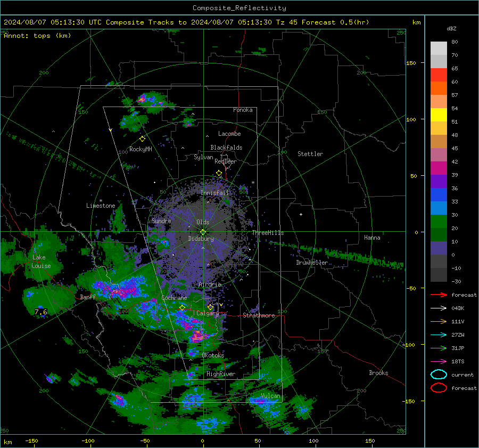
Task: Click the radar center diamond at Olds
Action: (x=203, y=232)
